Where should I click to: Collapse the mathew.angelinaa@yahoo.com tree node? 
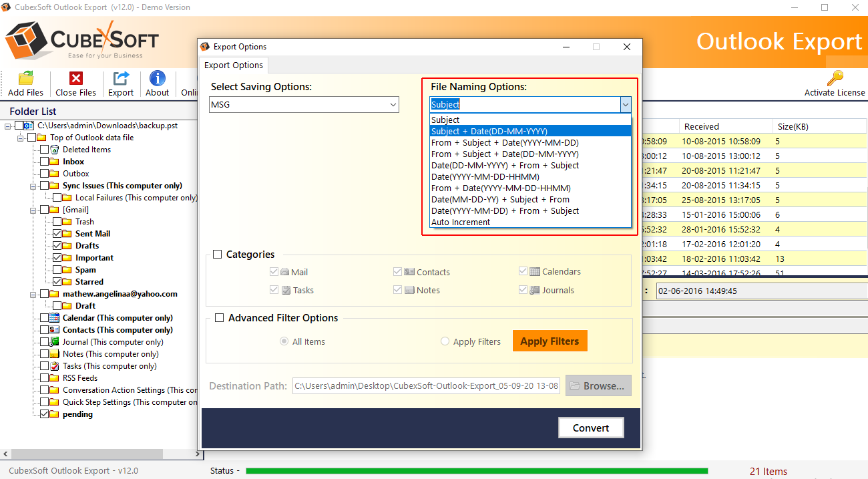click(x=33, y=294)
